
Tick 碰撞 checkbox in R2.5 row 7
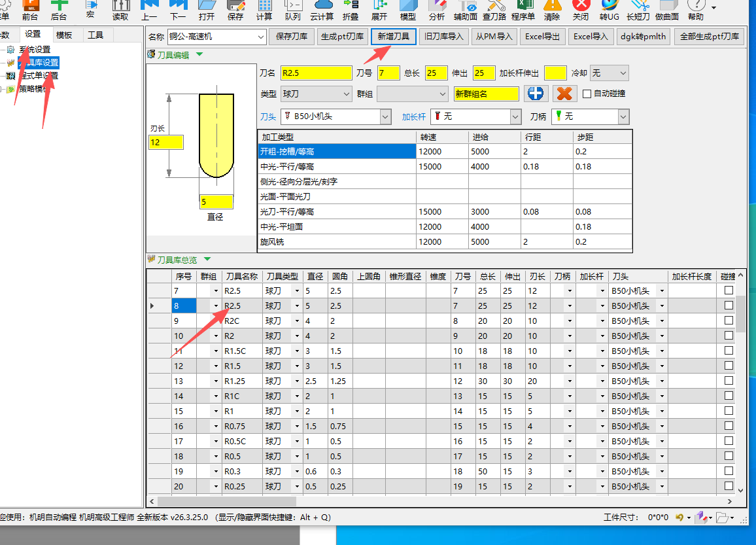pos(729,290)
